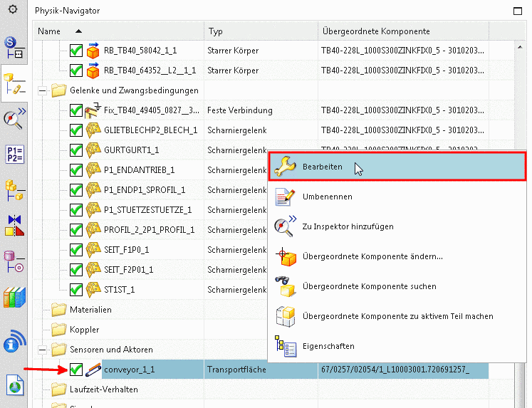This screenshot has height=408, width=532.
Task: Click the hinge joint icon of GLIETBLECHP2_BLECH_1
Action: coord(93,130)
